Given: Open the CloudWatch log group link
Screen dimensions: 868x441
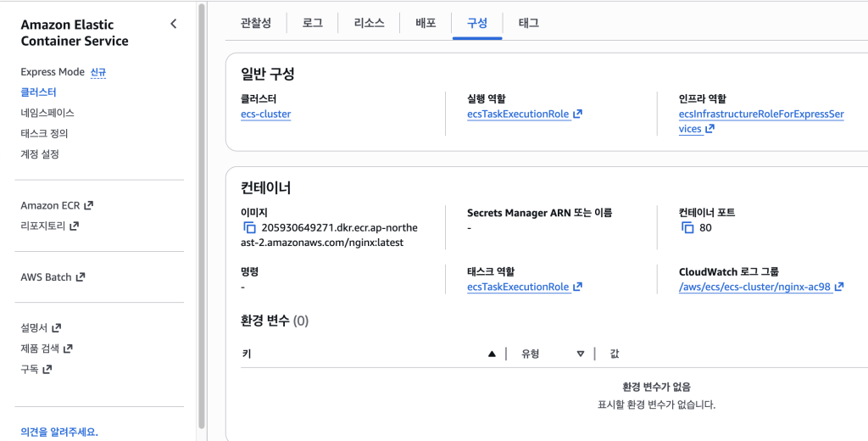Looking at the screenshot, I should (754, 287).
